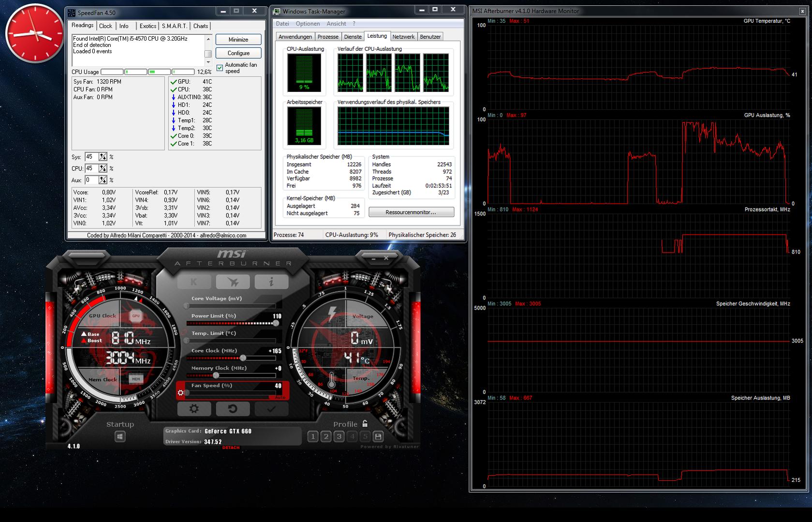Select Afterburner profile slot 4
Viewport: 812px width, 522px height.
click(352, 437)
